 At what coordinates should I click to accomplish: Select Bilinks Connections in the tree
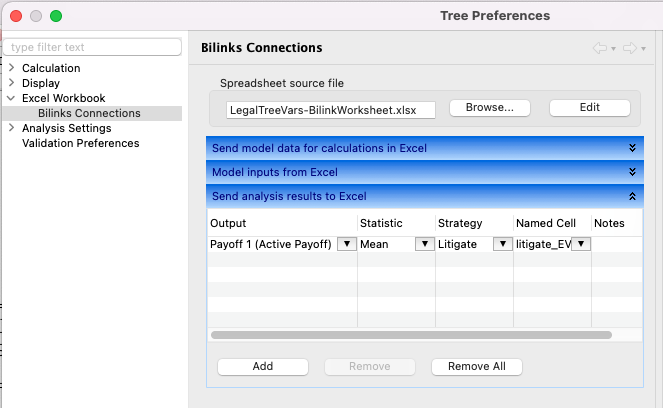pyautogui.click(x=89, y=113)
